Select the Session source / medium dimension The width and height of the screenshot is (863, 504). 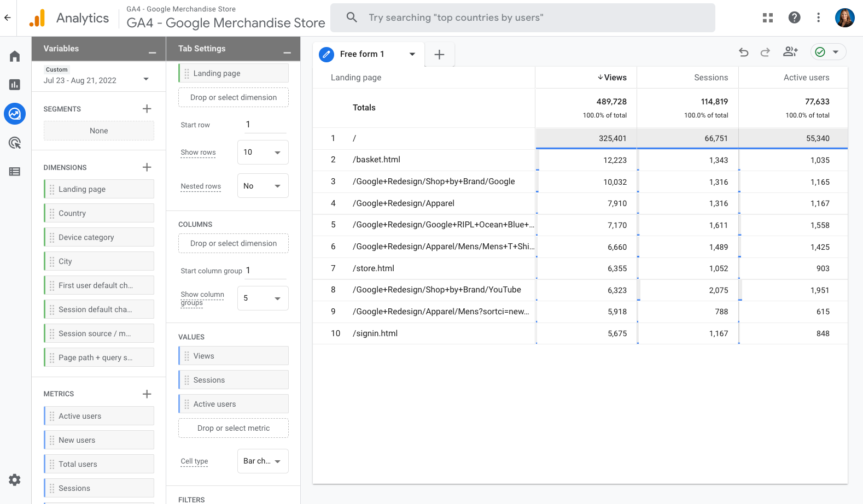point(99,333)
